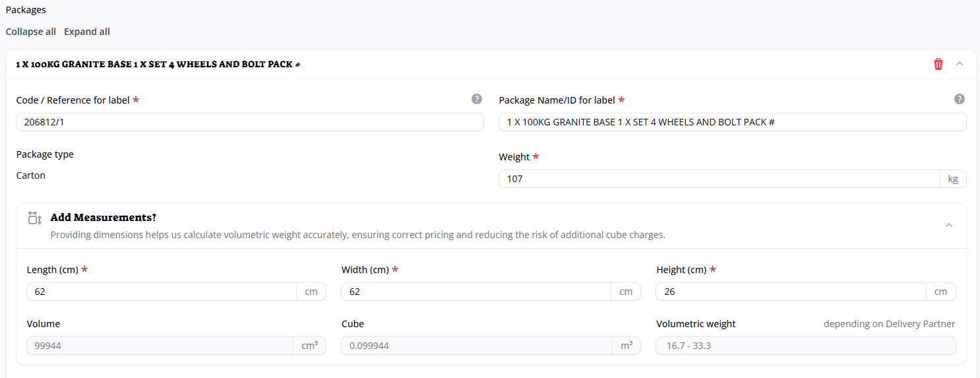This screenshot has height=378, width=980.
Task: Click the package title header text
Action: (158, 65)
